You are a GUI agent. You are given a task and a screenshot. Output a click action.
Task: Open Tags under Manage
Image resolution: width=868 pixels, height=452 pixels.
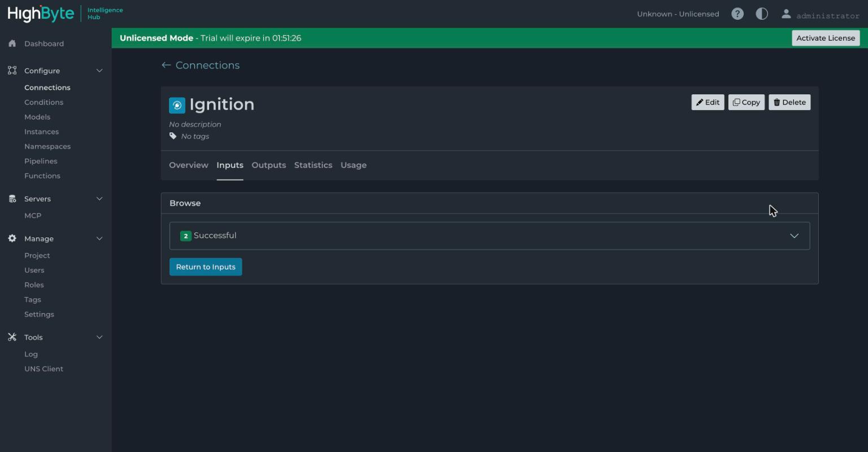tap(33, 299)
